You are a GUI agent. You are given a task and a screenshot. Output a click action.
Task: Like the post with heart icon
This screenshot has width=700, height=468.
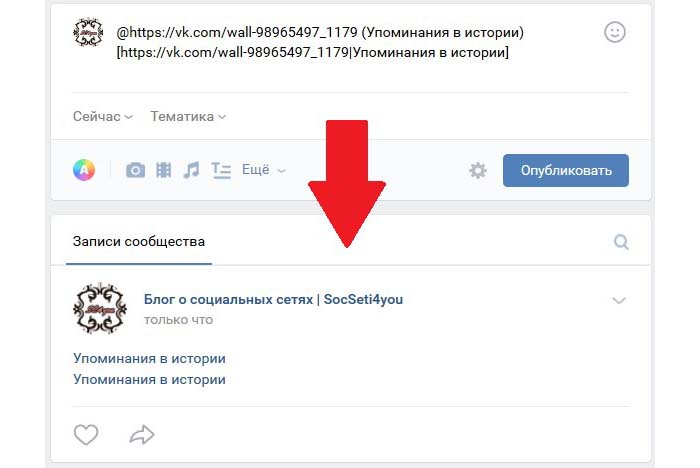[x=86, y=435]
